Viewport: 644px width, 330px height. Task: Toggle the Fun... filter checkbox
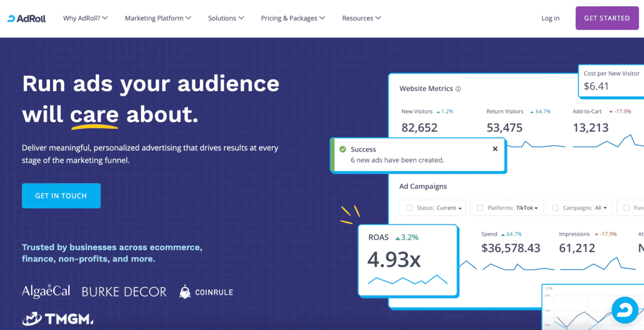[x=626, y=208]
